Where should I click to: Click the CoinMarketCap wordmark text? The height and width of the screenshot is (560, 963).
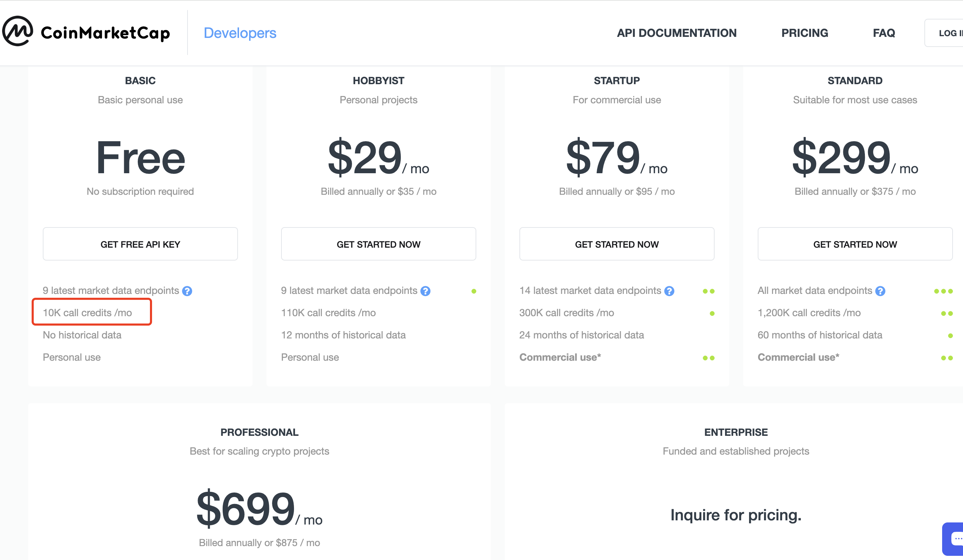pyautogui.click(x=105, y=33)
